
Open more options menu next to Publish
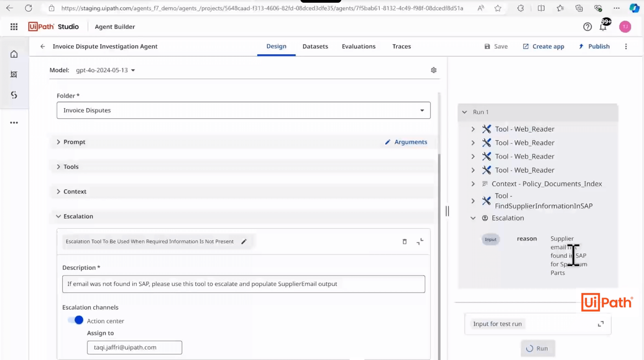[626, 46]
